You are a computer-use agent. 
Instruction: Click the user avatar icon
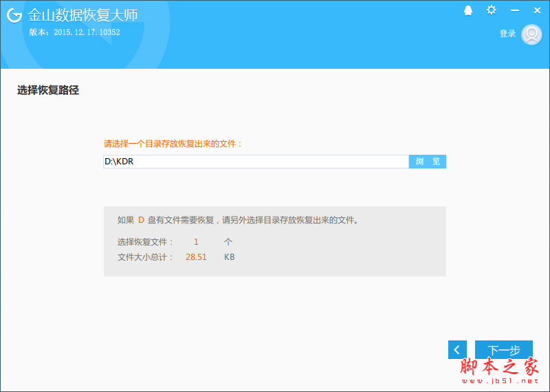(x=531, y=34)
